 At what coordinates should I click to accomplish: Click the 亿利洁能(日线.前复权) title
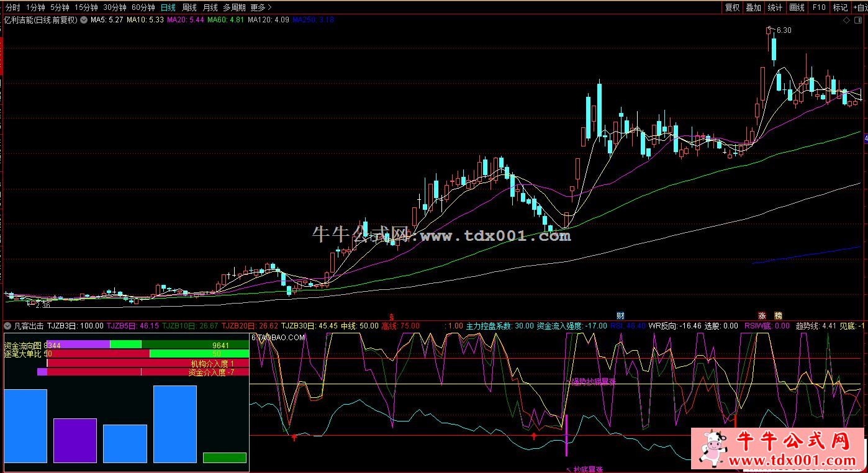pos(40,20)
